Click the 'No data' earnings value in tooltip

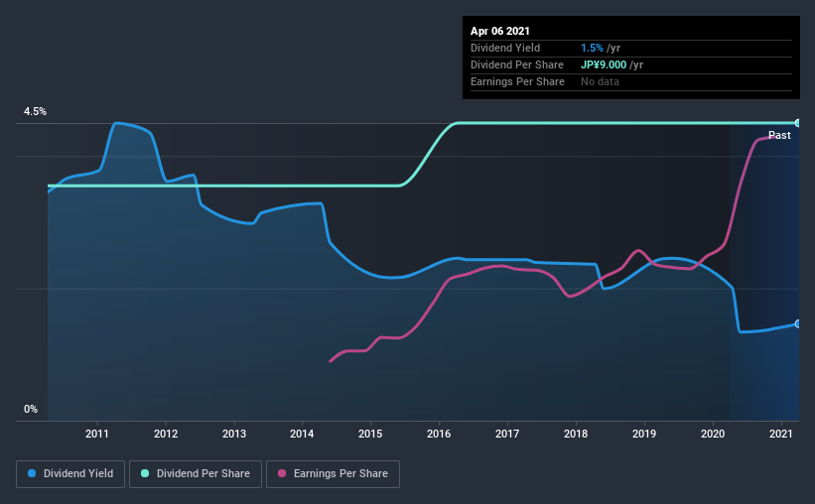[600, 81]
